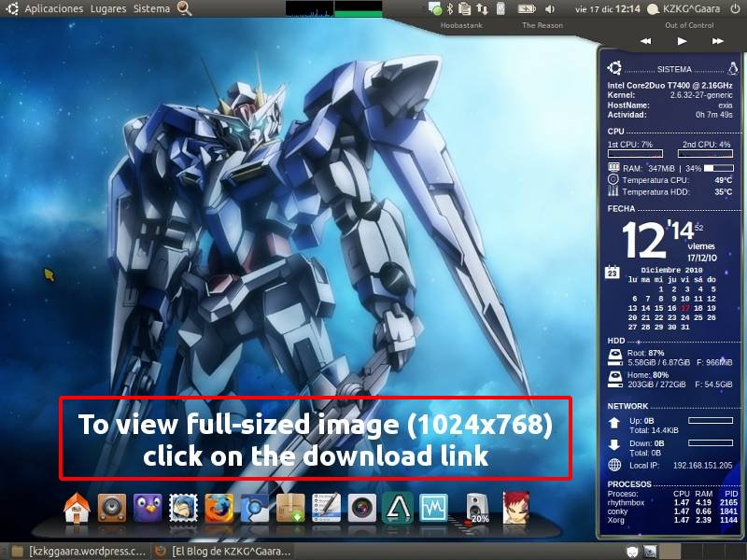This screenshot has height=560, width=747.
Task: Click the 1st CPU usage bar
Action: pos(635,154)
